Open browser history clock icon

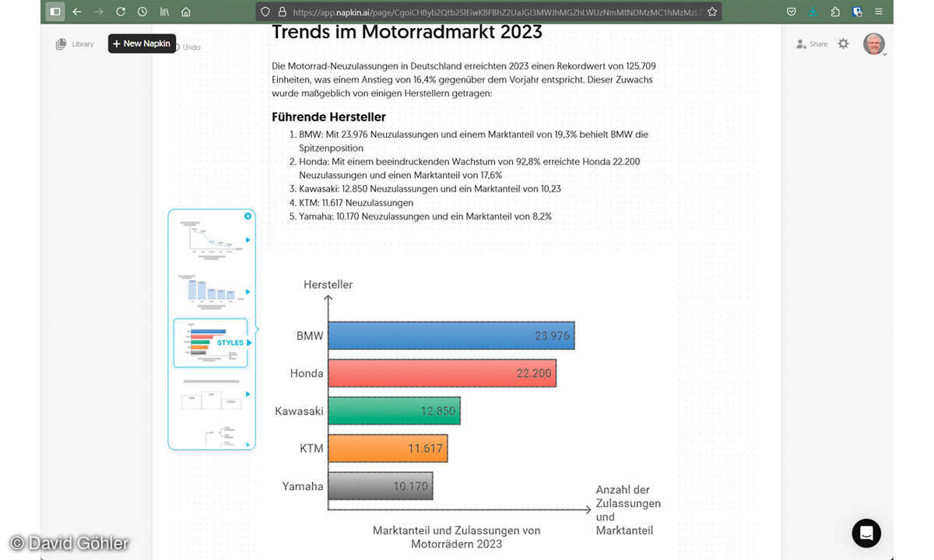[x=142, y=12]
